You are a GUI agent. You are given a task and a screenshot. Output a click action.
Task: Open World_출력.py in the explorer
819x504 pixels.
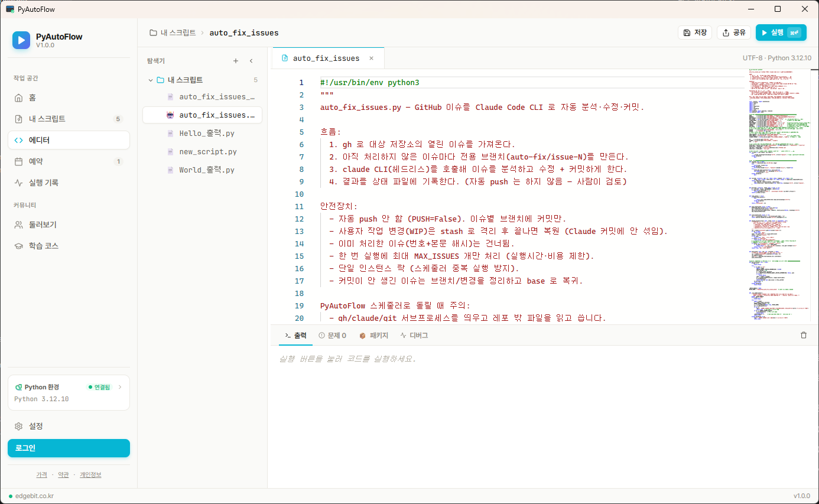pos(202,170)
